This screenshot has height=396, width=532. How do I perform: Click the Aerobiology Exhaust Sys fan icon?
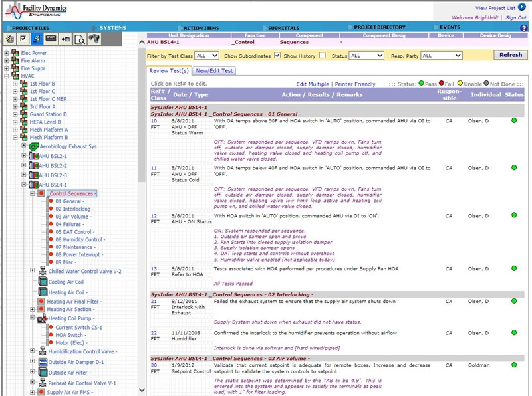(33, 146)
